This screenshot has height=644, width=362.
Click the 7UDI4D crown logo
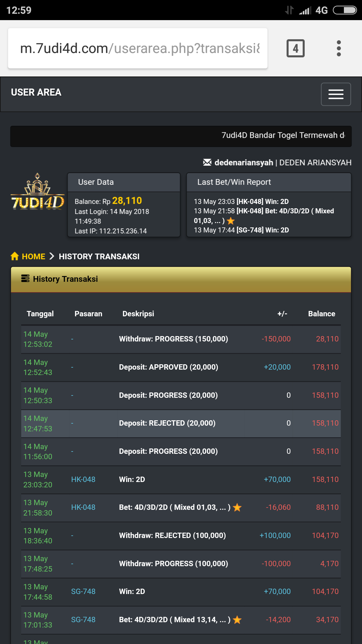38,193
